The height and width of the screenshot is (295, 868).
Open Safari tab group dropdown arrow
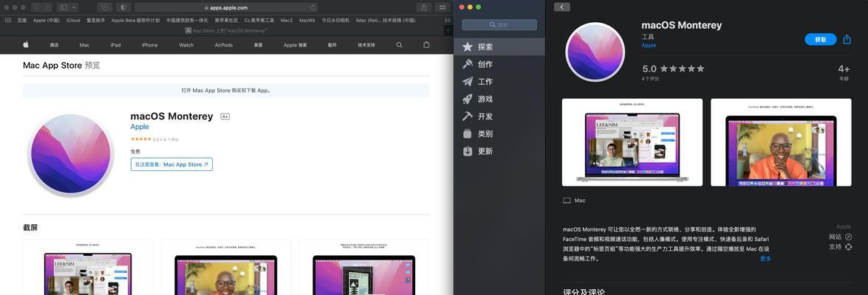pyautogui.click(x=74, y=7)
